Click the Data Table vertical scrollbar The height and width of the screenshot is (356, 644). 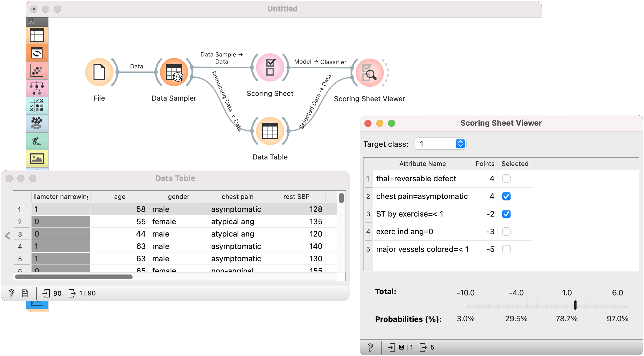coord(341,198)
